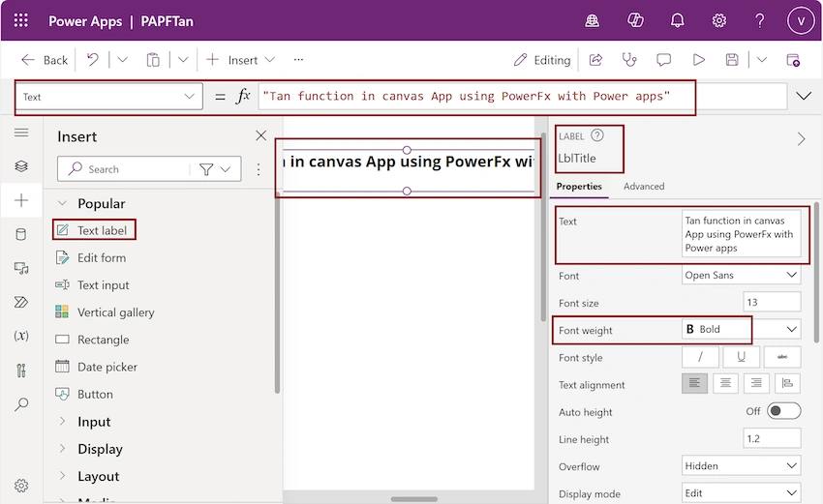Screen dimensions: 823x504
Task: Open notifications bell
Action: (x=678, y=20)
